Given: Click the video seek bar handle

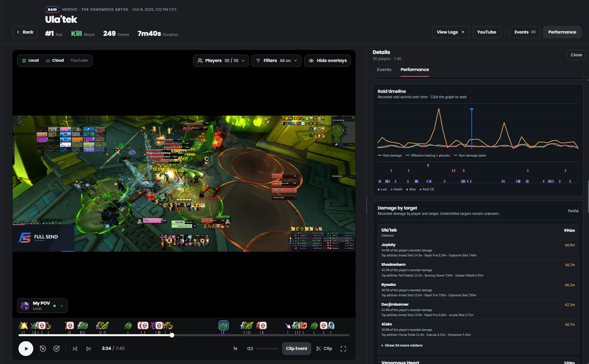Looking at the screenshot, I should (x=172, y=335).
